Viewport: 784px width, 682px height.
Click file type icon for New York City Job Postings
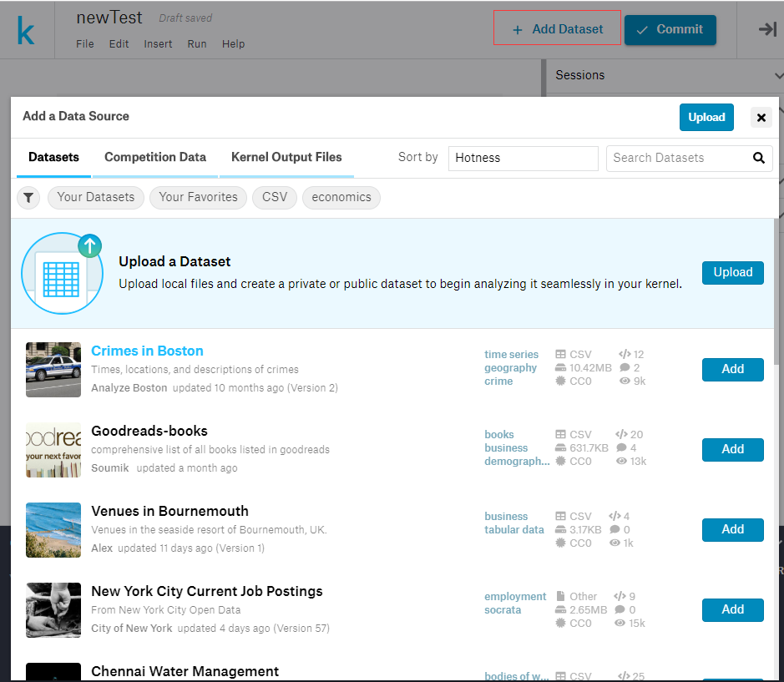pos(560,597)
